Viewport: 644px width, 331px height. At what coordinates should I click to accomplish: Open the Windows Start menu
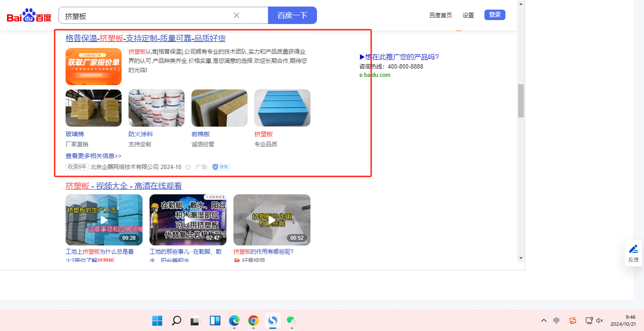tap(157, 321)
